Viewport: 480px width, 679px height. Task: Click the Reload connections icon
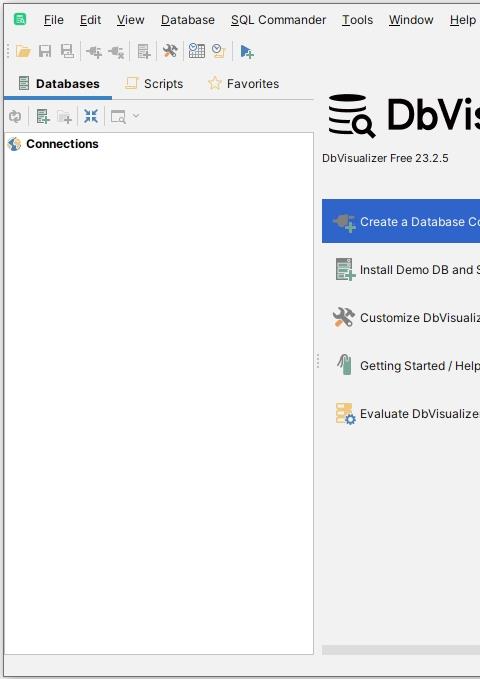click(x=15, y=116)
